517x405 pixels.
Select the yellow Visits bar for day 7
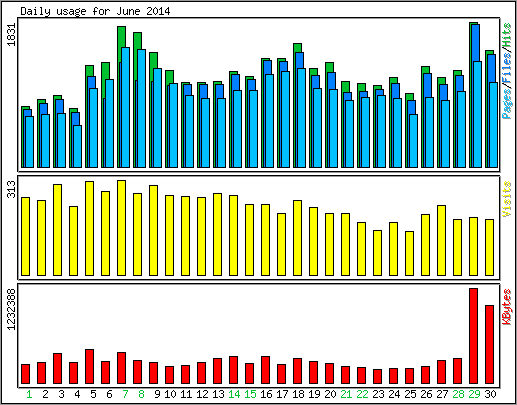(121, 228)
